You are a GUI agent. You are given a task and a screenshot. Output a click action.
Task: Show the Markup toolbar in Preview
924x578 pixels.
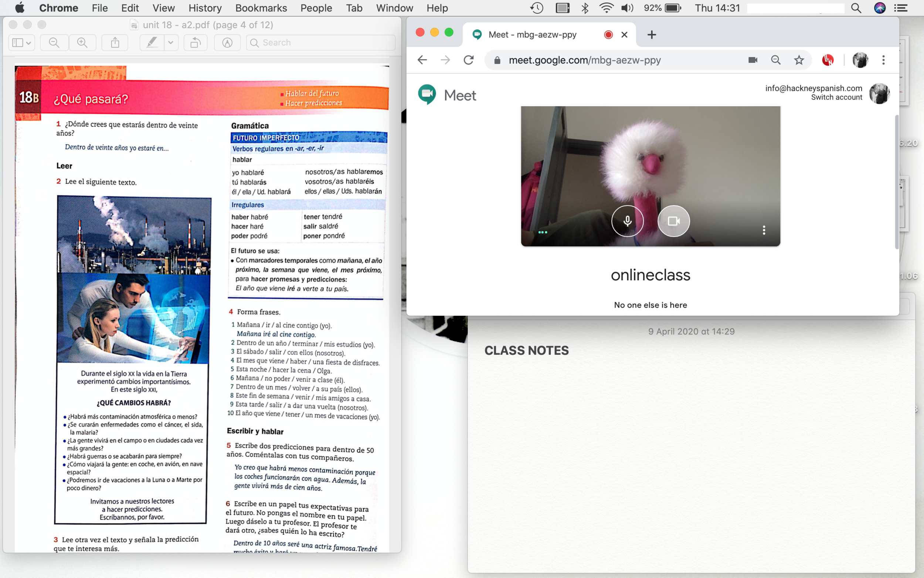click(x=227, y=43)
